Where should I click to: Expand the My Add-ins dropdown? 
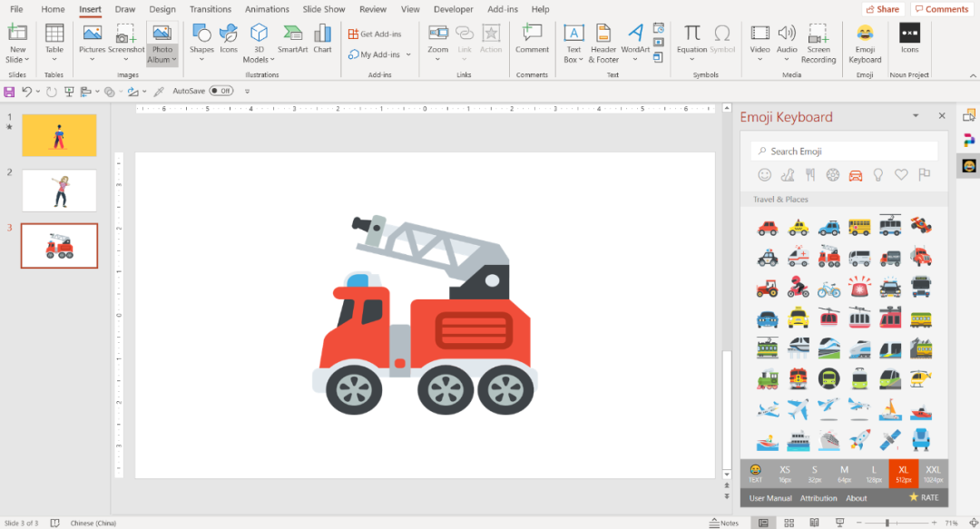(x=408, y=54)
